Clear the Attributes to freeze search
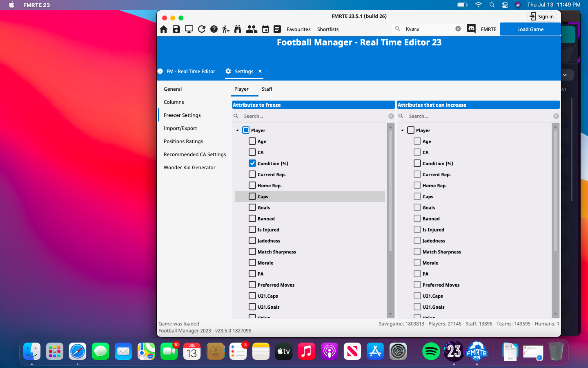This screenshot has width=588, height=368. tap(391, 116)
